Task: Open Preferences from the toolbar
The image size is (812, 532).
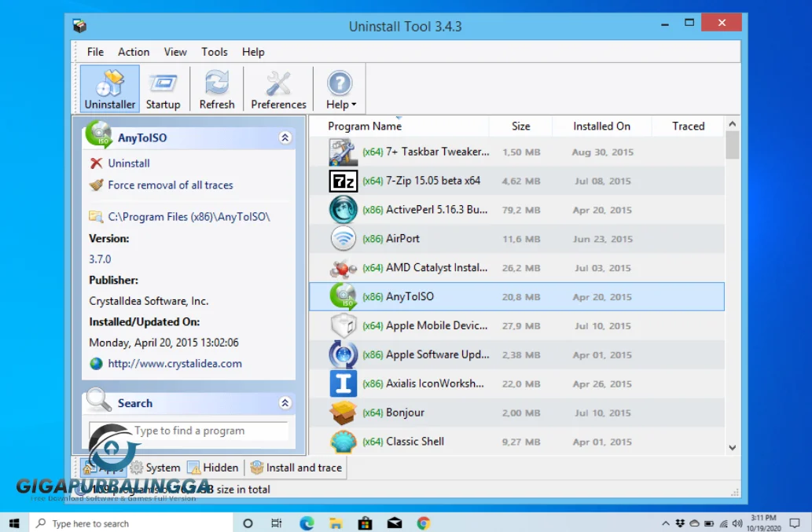Action: coord(278,89)
